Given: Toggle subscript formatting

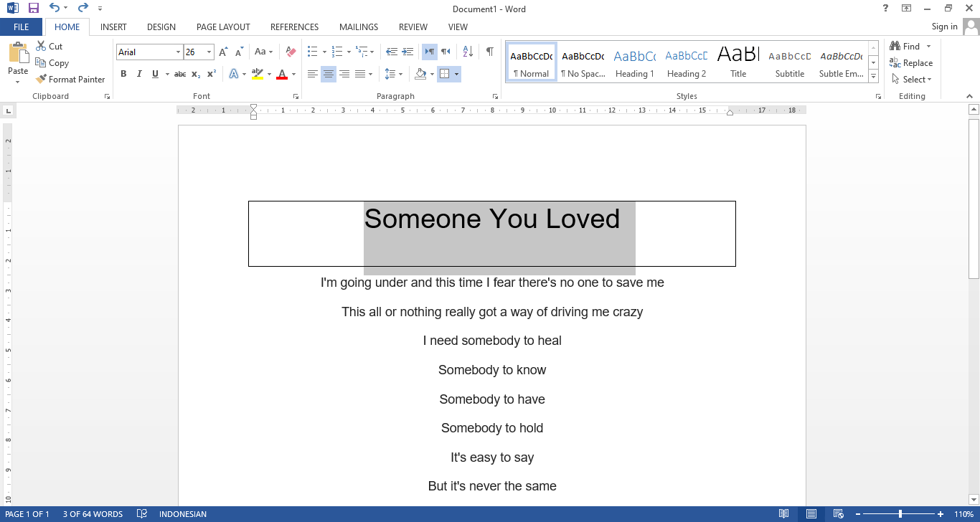Looking at the screenshot, I should [196, 74].
